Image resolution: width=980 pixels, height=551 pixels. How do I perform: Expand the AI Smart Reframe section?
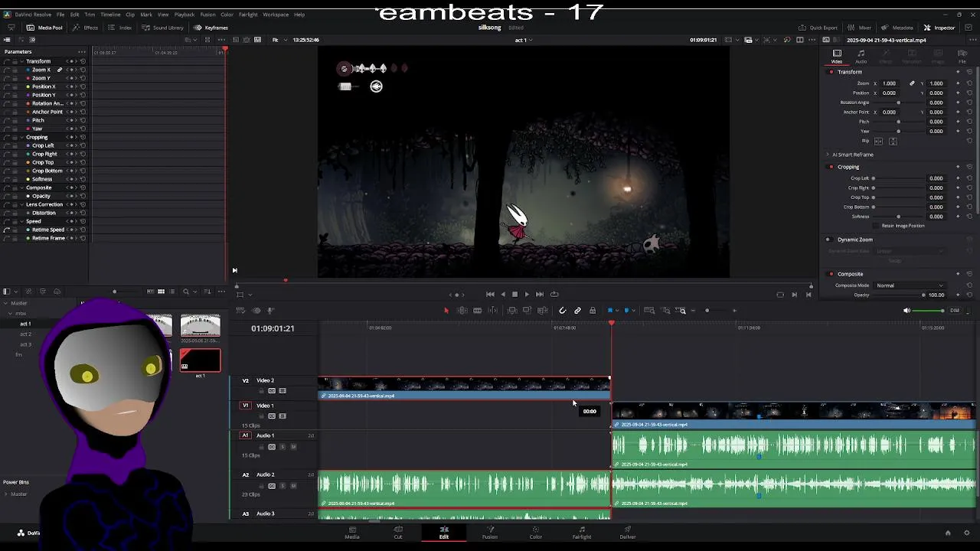[x=828, y=155]
